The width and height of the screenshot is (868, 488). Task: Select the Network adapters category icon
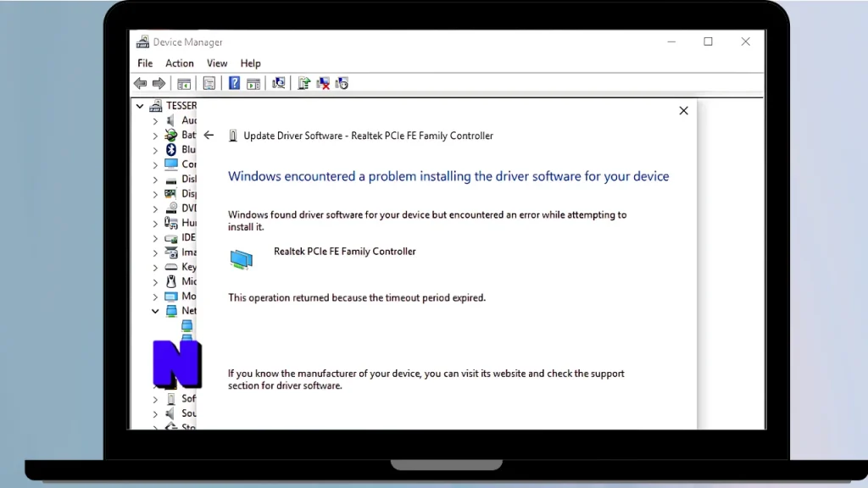(x=171, y=311)
